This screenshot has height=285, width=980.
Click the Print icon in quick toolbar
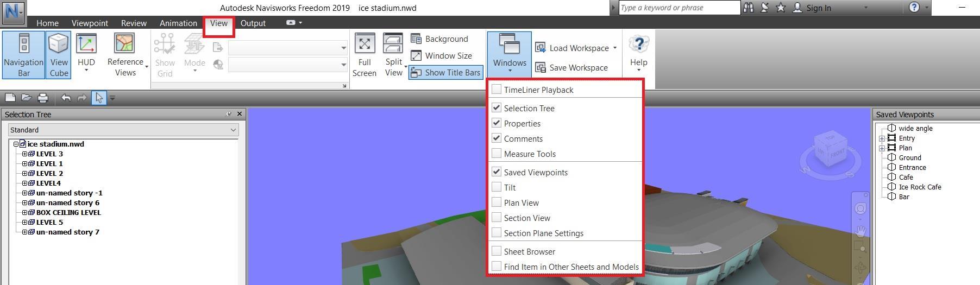click(x=43, y=98)
